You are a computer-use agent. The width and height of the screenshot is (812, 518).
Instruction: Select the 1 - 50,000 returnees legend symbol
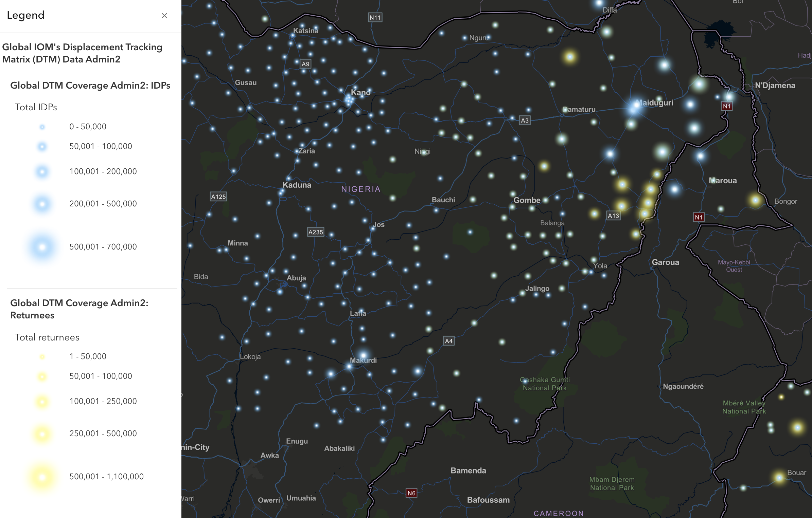coord(42,356)
